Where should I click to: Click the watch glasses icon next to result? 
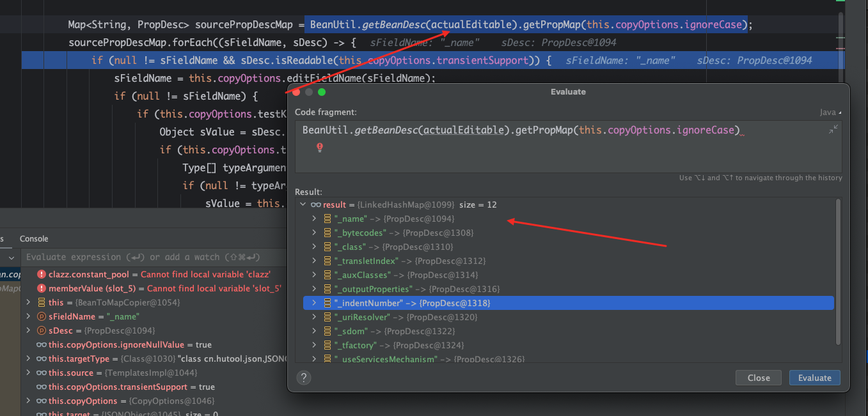coord(315,204)
